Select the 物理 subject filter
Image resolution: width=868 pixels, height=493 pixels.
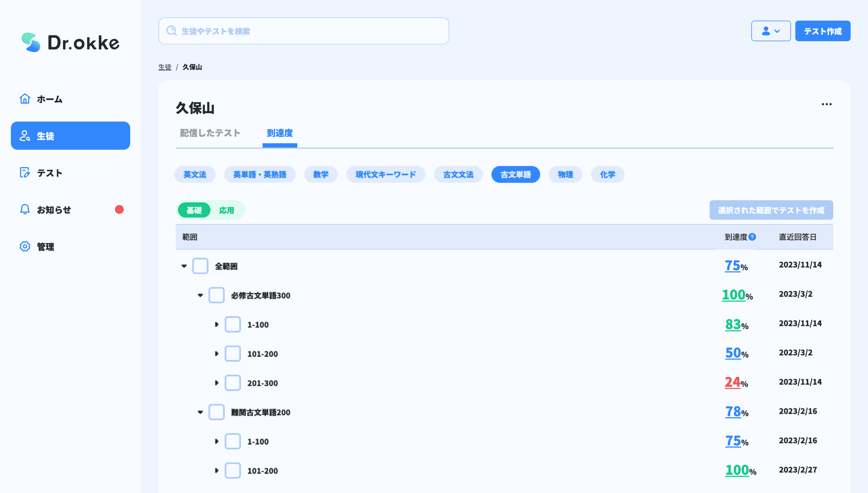(565, 174)
